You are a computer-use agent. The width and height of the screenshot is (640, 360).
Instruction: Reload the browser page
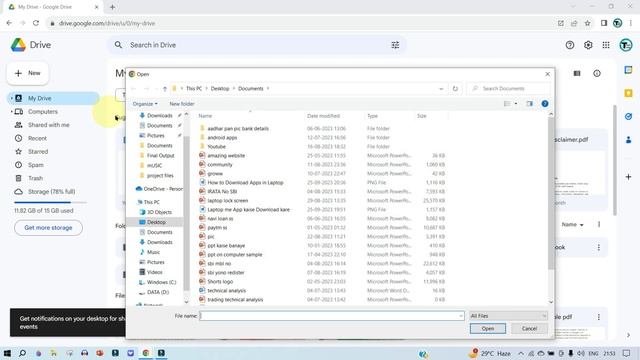point(36,23)
